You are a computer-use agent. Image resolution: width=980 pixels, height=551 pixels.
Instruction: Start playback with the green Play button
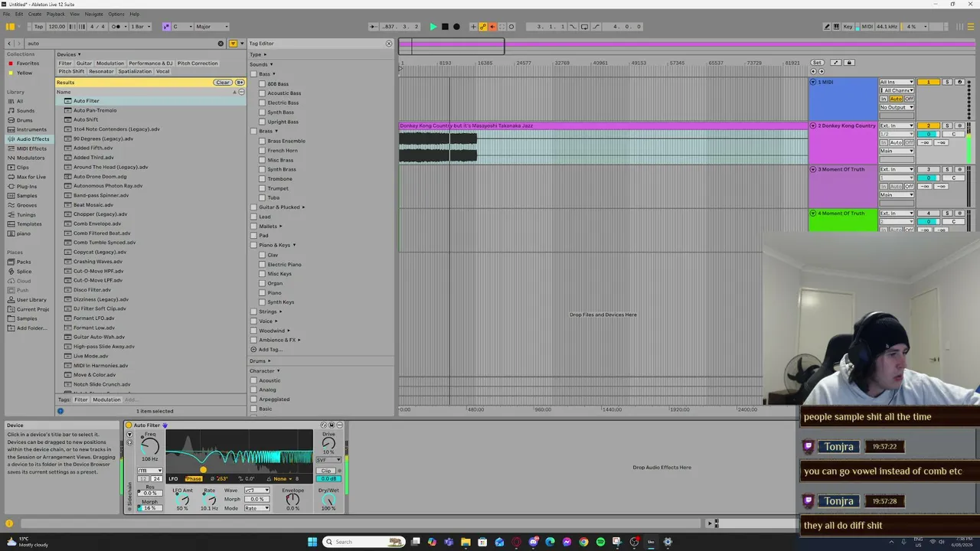(x=433, y=27)
